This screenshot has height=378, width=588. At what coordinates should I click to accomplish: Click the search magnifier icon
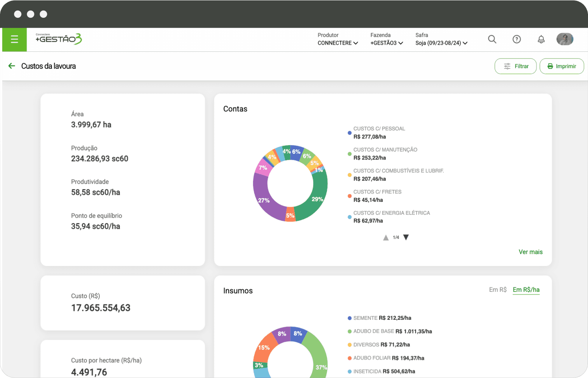click(x=492, y=39)
